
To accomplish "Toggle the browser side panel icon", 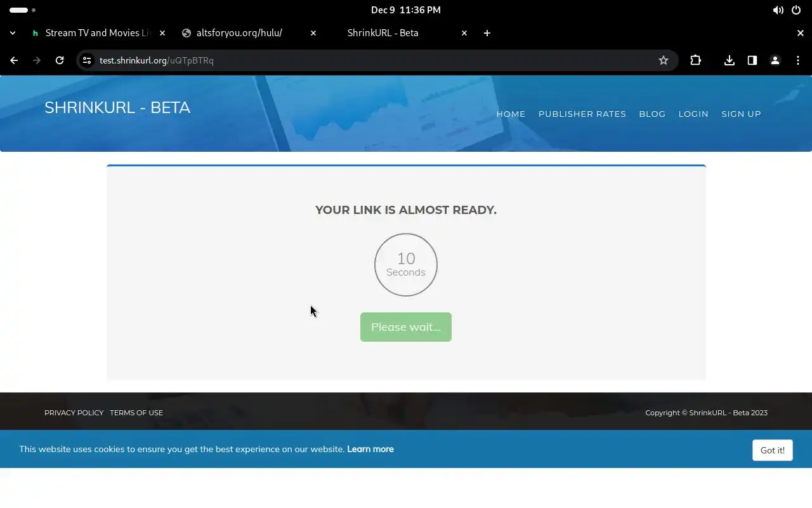I will click(x=752, y=60).
